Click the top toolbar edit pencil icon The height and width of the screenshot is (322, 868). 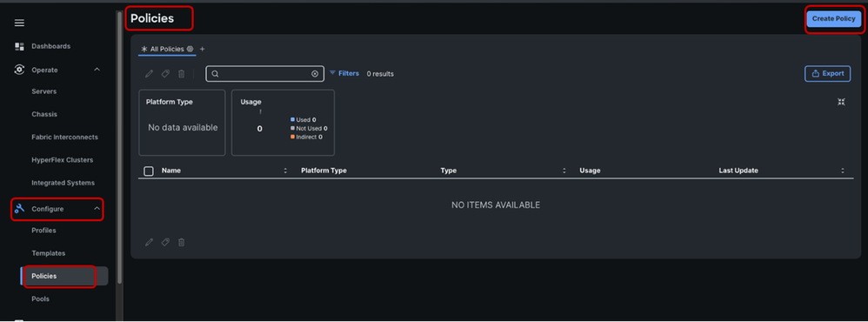149,74
